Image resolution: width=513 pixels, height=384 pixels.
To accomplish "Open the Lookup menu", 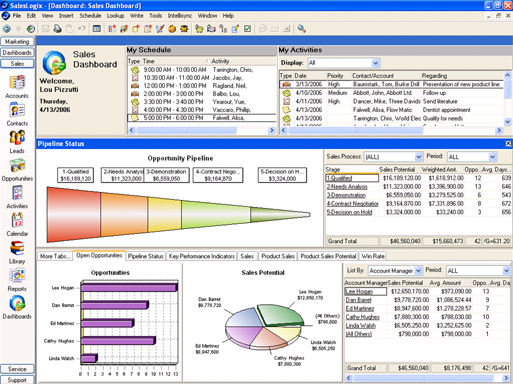I will (x=115, y=16).
